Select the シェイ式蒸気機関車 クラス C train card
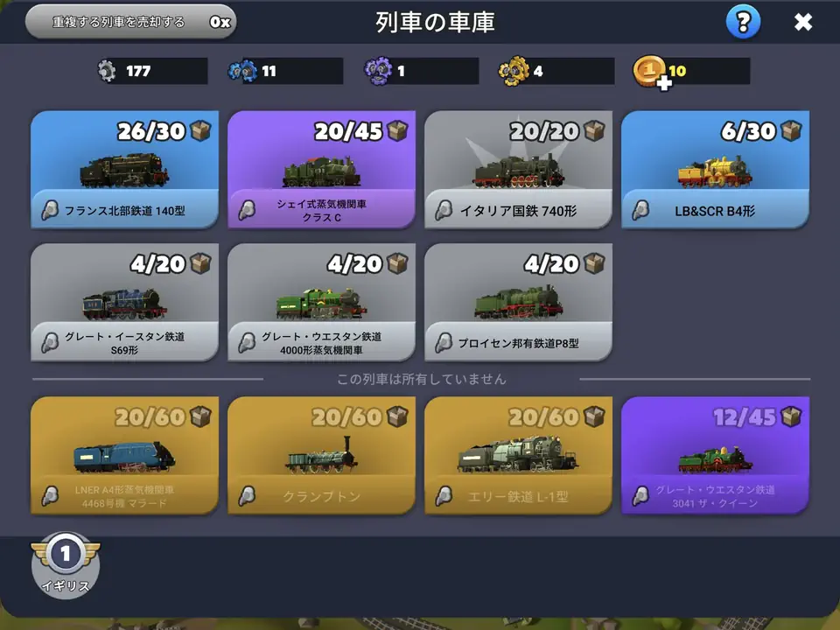 pyautogui.click(x=321, y=169)
